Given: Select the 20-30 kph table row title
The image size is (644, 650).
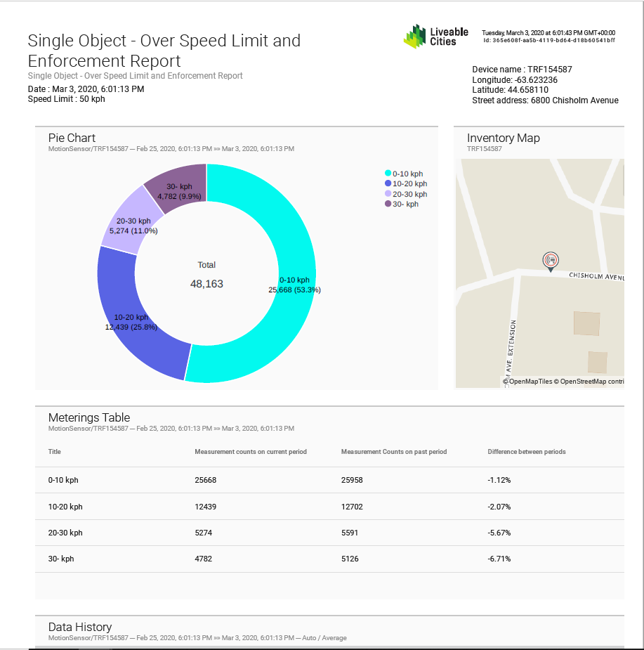Looking at the screenshot, I should (x=65, y=533).
